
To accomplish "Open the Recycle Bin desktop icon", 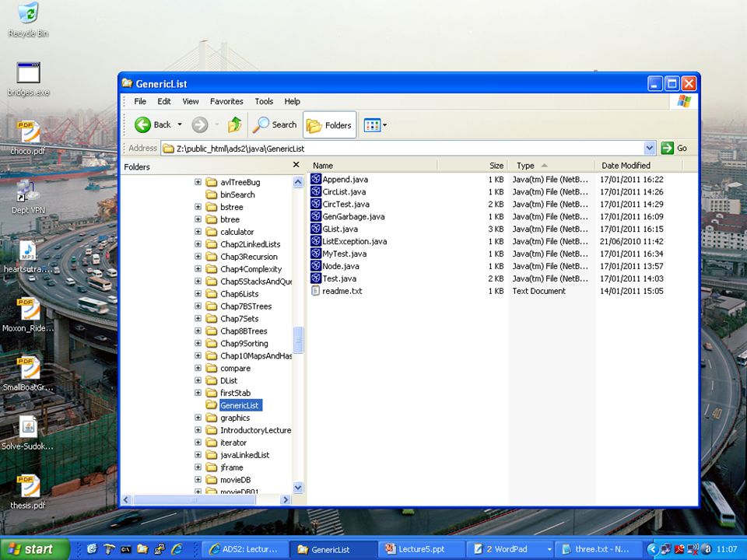I will click(28, 19).
